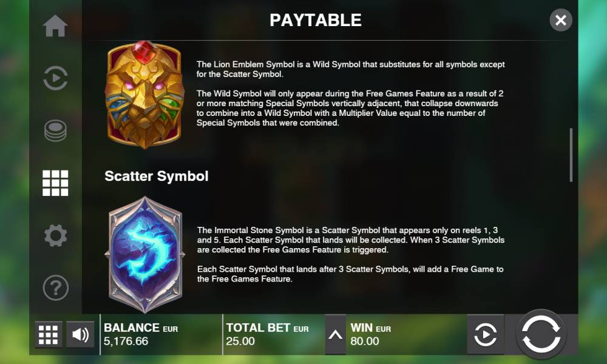This screenshot has width=607, height=364.
Task: Click the Lion Emblem wild symbol image
Action: [x=144, y=95]
